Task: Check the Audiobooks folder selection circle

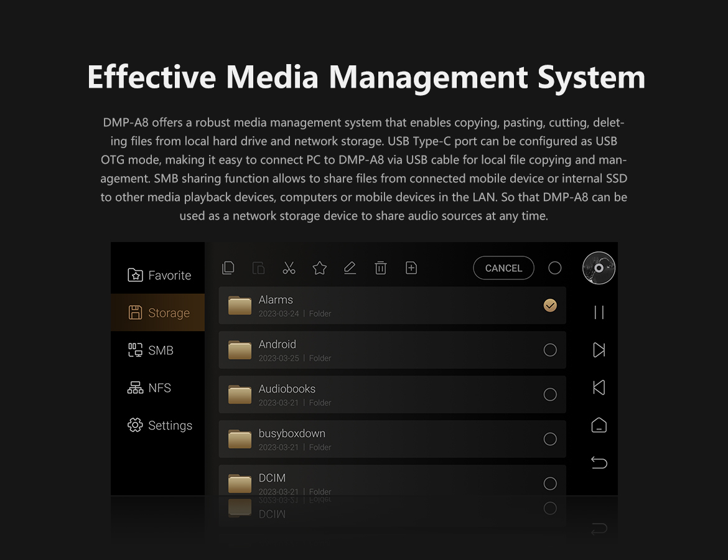Action: pyautogui.click(x=550, y=394)
